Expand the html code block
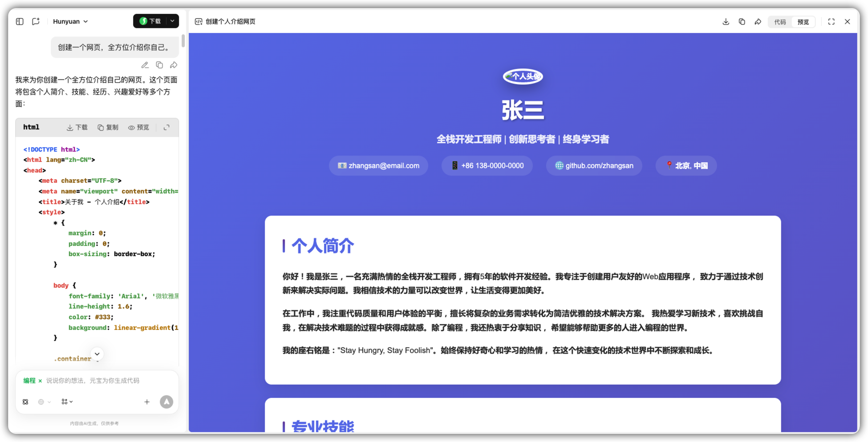Image resolution: width=868 pixels, height=442 pixels. [x=166, y=128]
